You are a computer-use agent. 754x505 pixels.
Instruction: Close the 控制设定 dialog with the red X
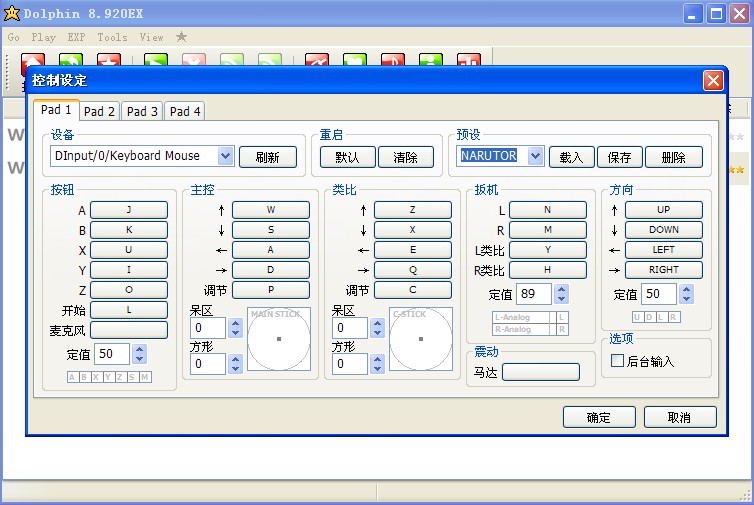point(712,81)
